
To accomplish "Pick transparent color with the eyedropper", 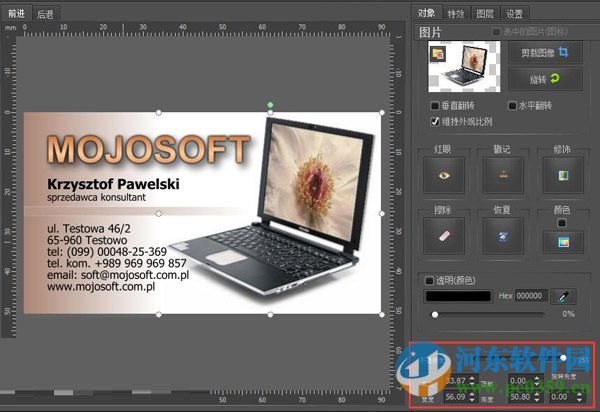I will [x=563, y=296].
